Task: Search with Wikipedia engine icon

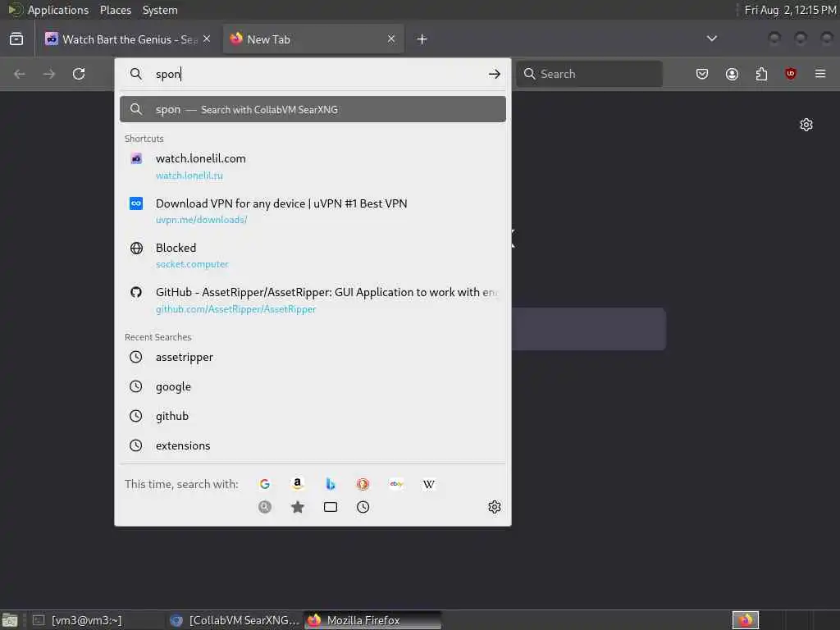Action: 428,484
